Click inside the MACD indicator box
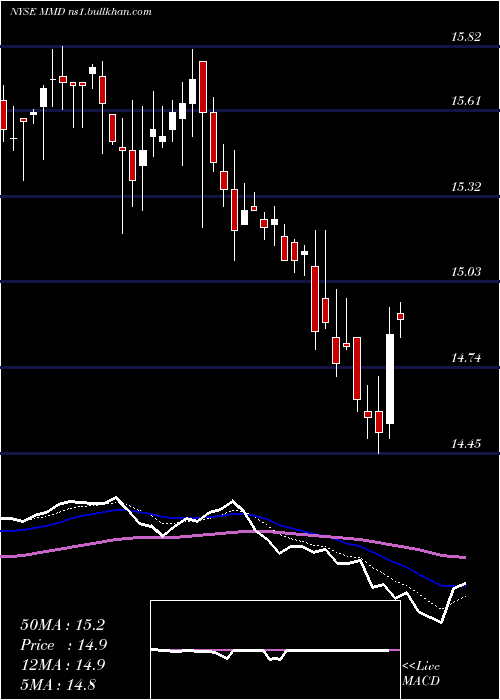 tap(275, 650)
